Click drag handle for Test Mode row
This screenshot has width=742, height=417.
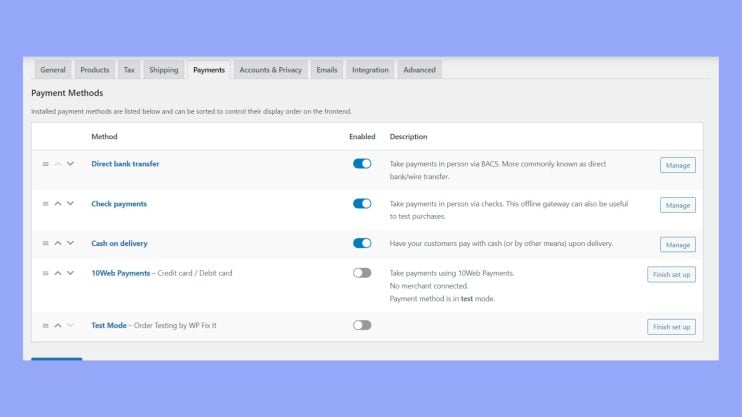(x=45, y=325)
